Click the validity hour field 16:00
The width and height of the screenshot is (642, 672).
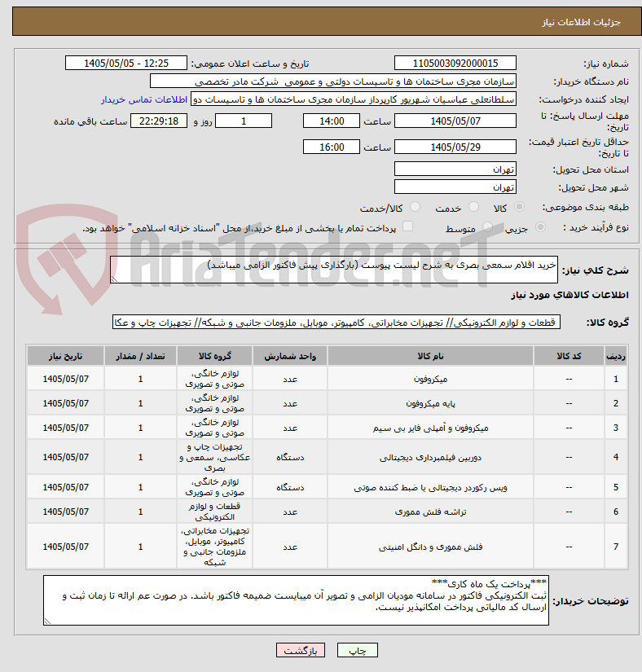click(332, 147)
